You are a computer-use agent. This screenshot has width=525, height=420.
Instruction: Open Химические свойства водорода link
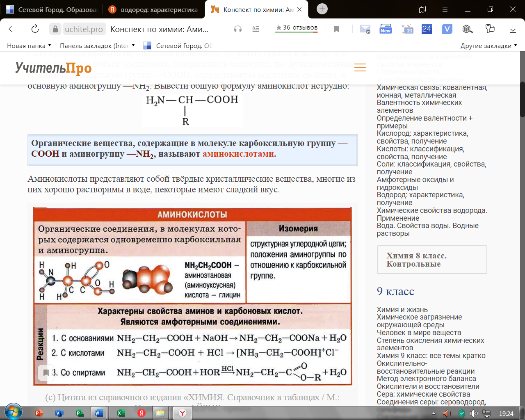click(x=432, y=214)
